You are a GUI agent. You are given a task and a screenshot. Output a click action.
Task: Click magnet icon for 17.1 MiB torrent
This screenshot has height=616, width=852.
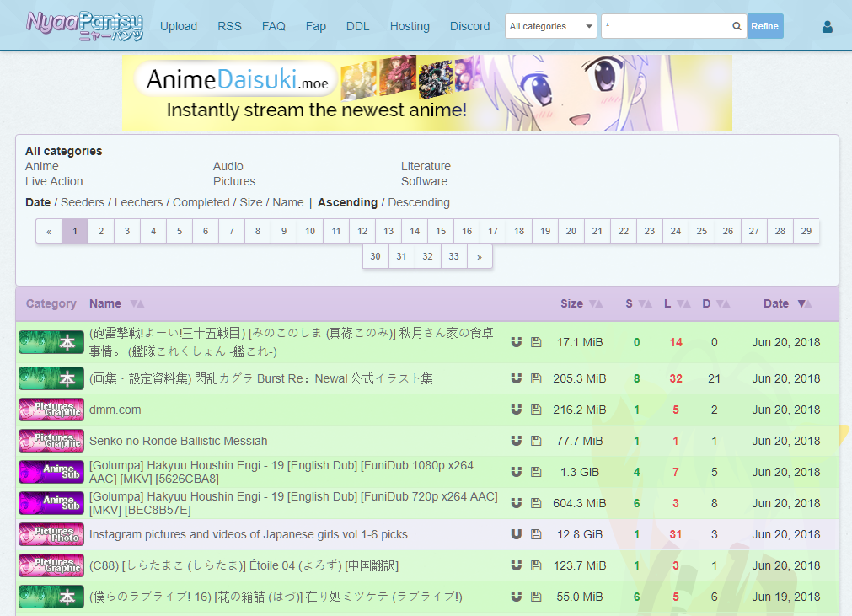point(517,342)
